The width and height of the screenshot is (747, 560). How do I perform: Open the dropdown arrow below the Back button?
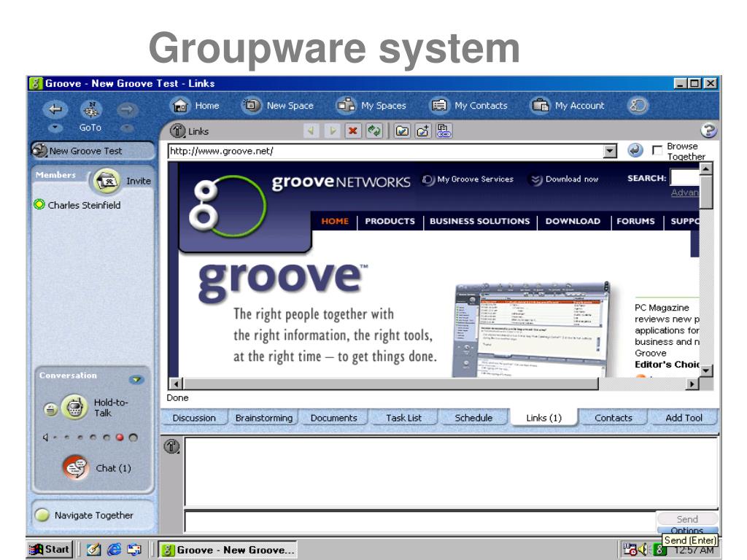tap(55, 127)
